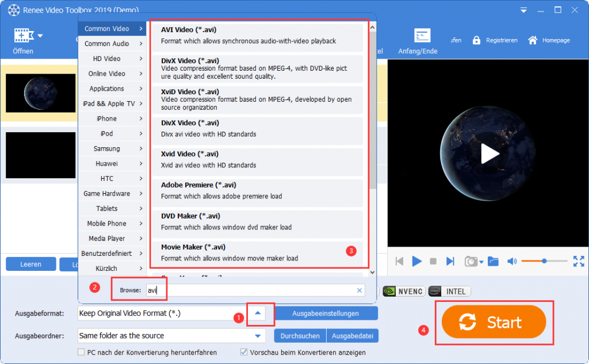Select Common Video category
589x364 pixels.
[112, 29]
